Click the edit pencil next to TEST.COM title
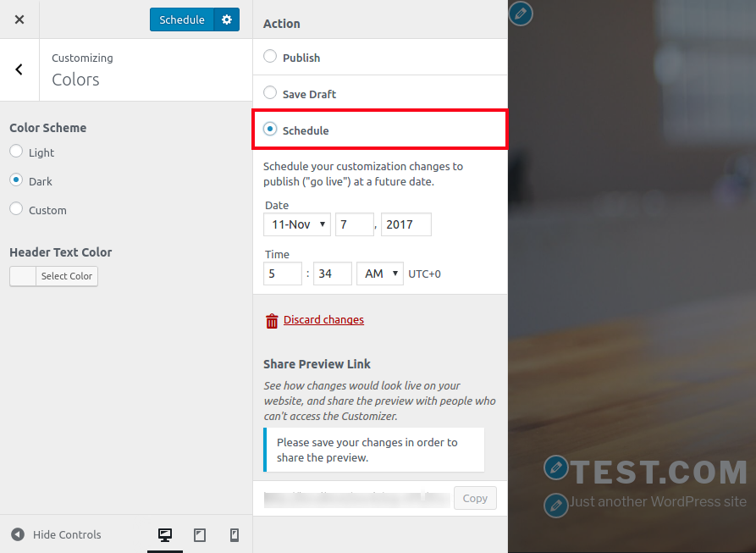Viewport: 756px width, 553px height. pos(555,467)
